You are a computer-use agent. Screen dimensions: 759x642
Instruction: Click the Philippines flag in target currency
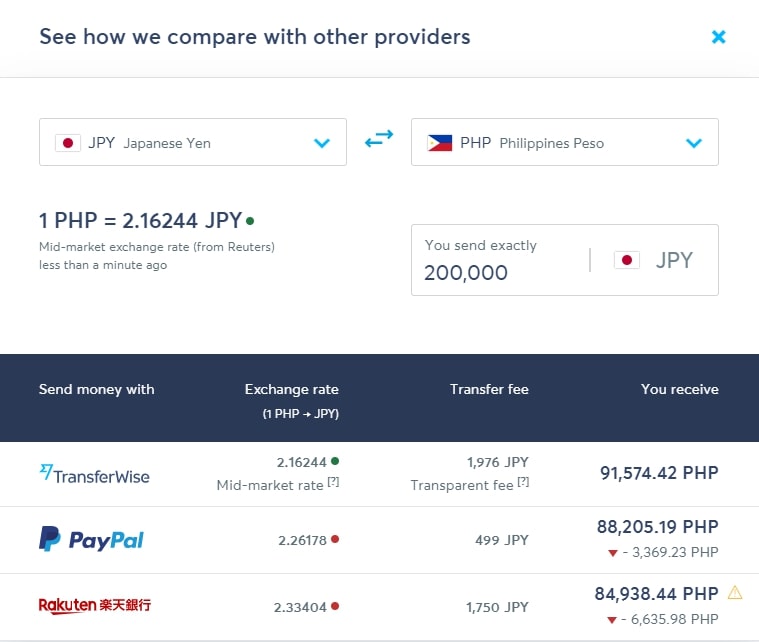point(440,143)
